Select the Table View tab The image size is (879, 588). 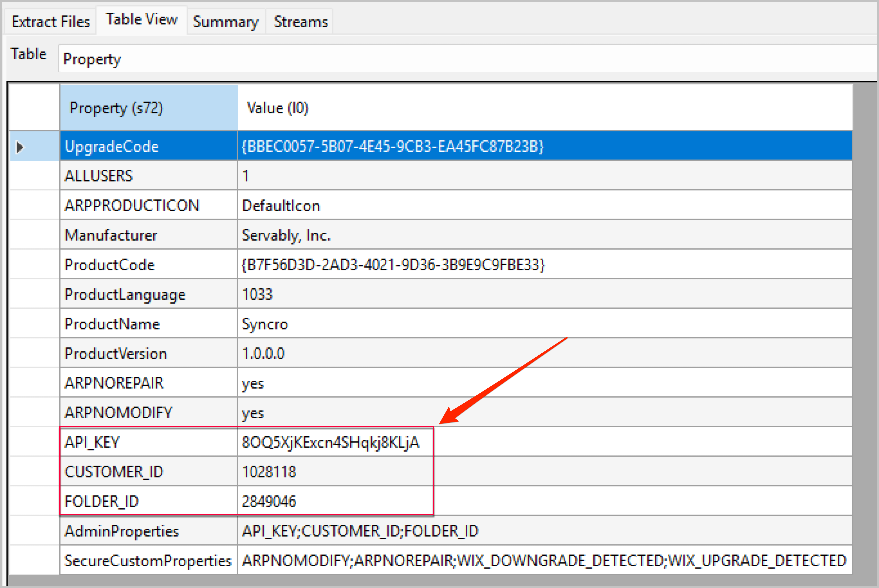click(x=141, y=20)
